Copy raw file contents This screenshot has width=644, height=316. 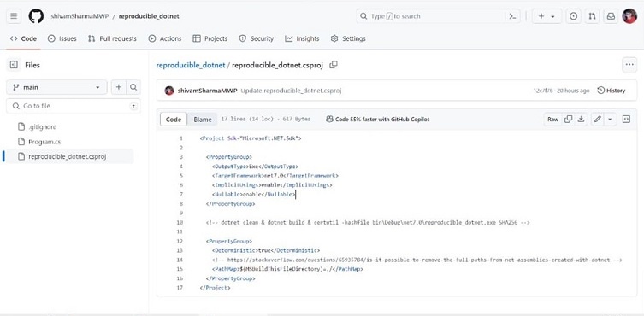point(569,119)
